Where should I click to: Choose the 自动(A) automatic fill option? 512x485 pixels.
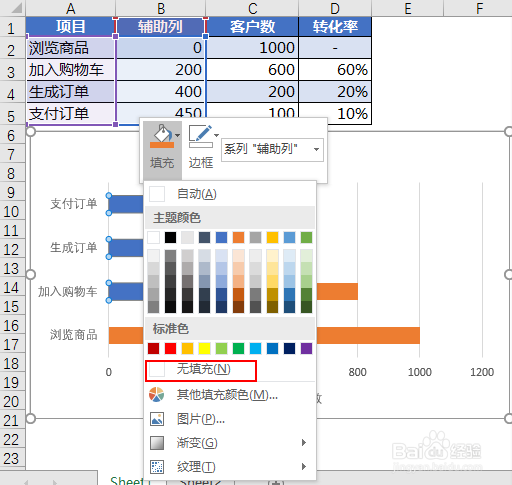[x=229, y=194]
